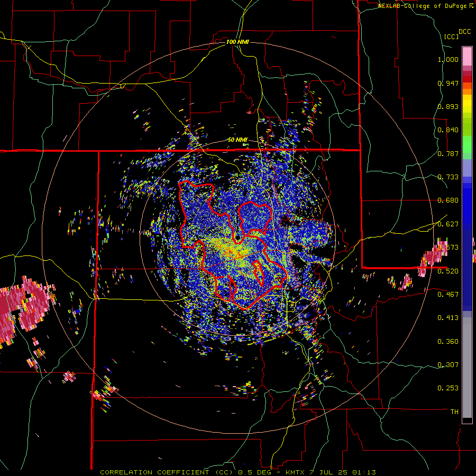Click the DCC label above the legend
Viewport: 476px width, 476px height.
[x=464, y=32]
